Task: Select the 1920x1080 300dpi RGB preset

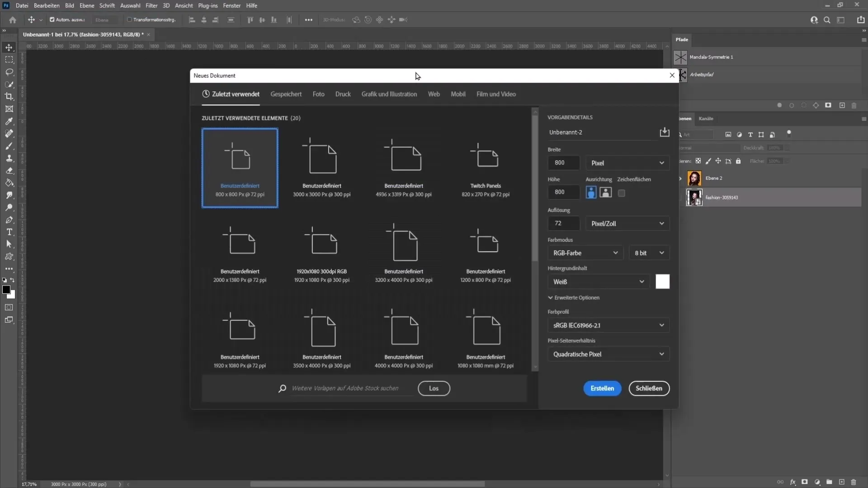Action: click(321, 254)
